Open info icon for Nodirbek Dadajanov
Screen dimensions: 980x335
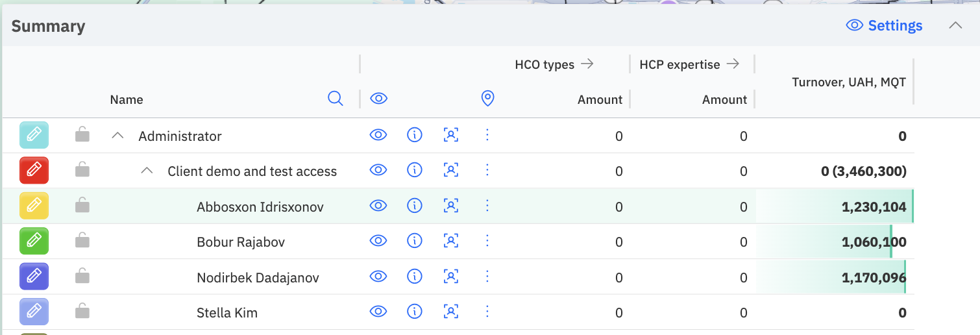(415, 277)
